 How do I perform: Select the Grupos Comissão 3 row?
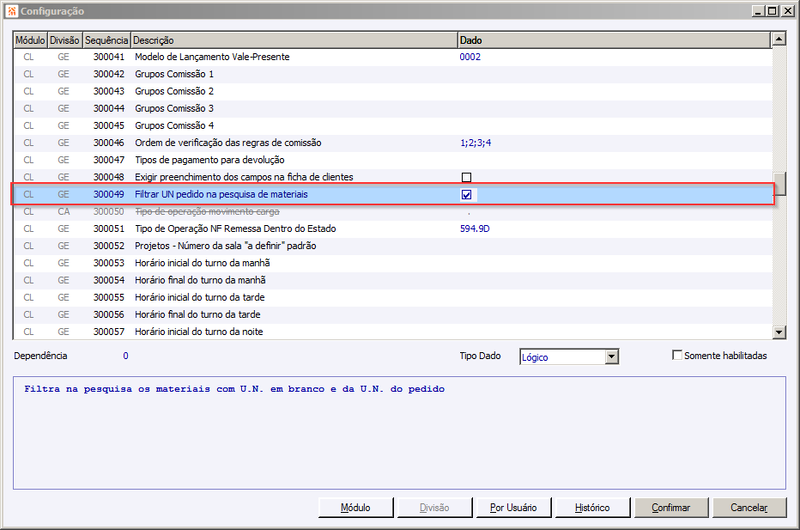click(392, 108)
